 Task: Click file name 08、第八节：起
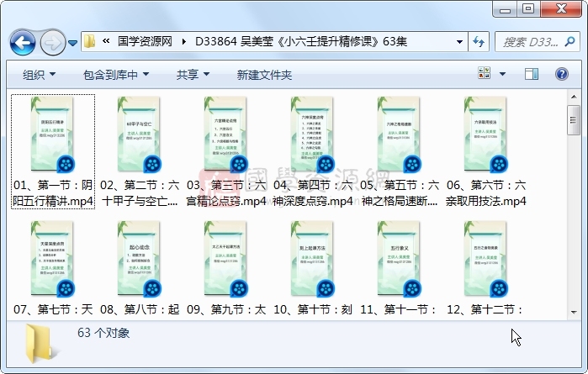140,309
